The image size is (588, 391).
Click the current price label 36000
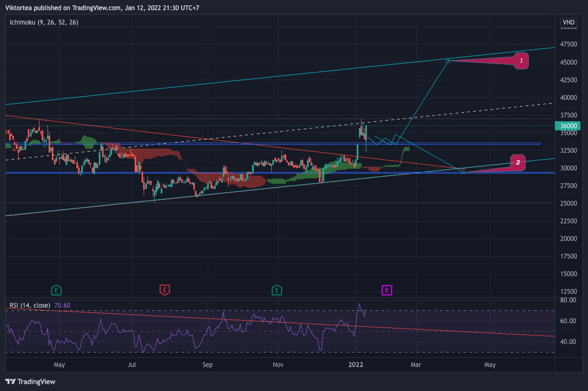[x=568, y=126]
